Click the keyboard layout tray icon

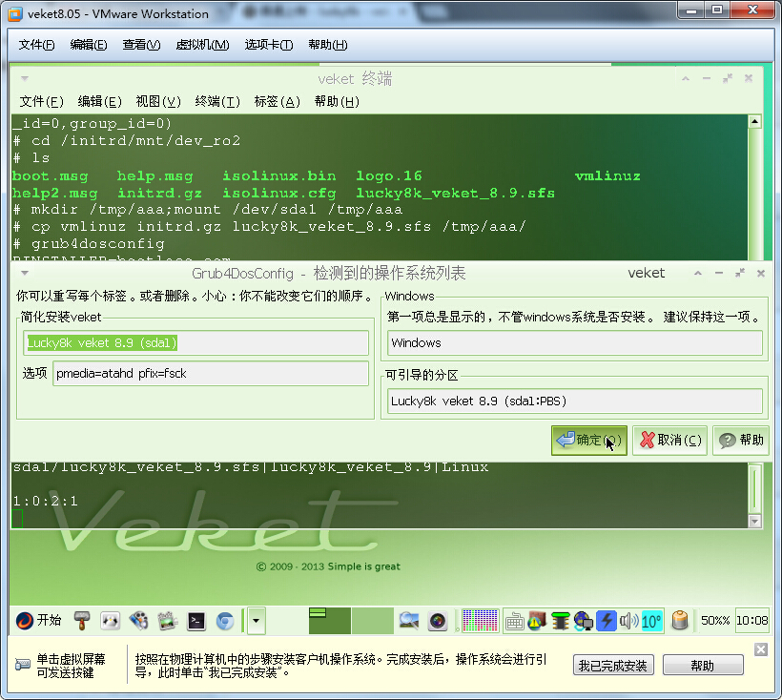(514, 621)
